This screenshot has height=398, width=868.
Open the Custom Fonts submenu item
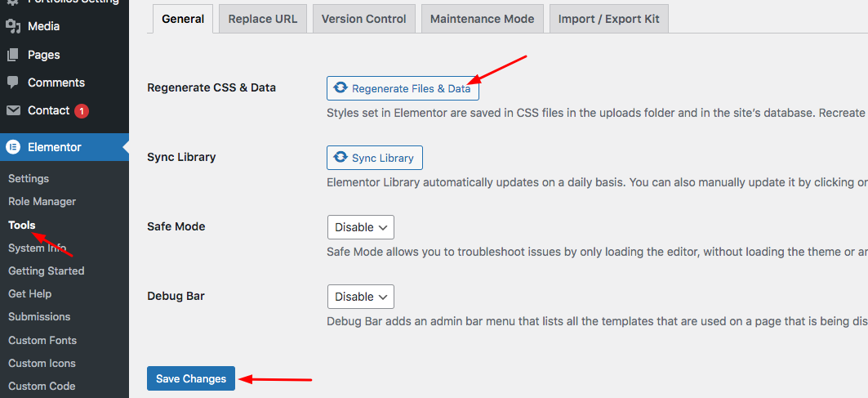pos(42,340)
